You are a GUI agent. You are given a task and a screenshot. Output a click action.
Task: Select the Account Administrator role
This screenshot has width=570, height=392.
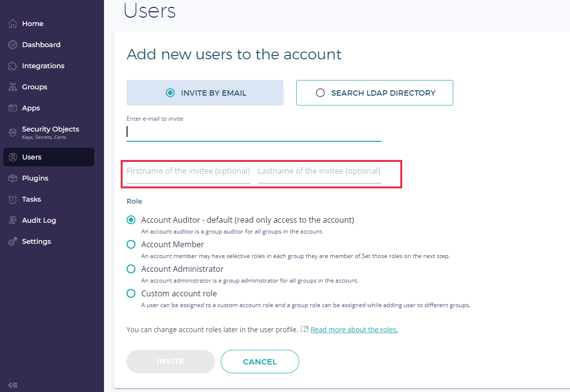[131, 269]
